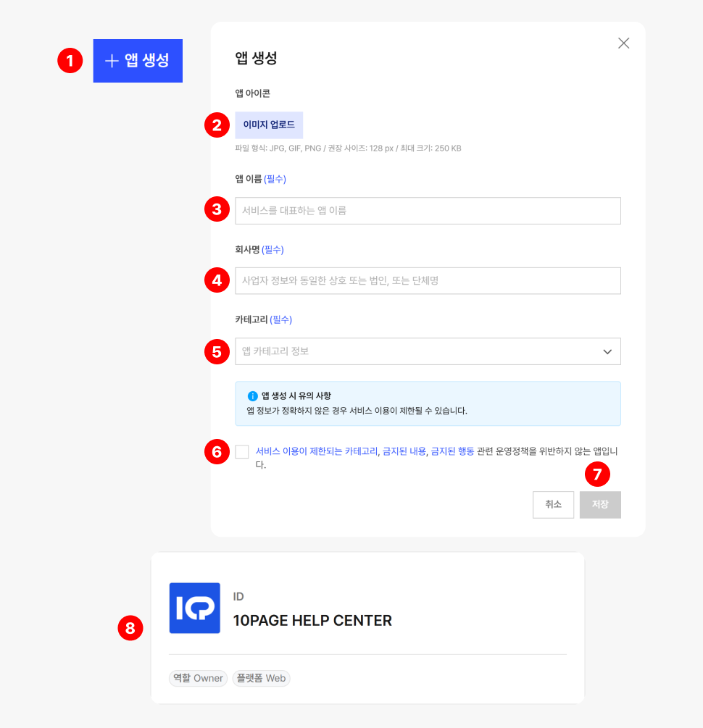Open the 금지된 행동 link
Image resolution: width=703 pixels, height=728 pixels.
[452, 451]
